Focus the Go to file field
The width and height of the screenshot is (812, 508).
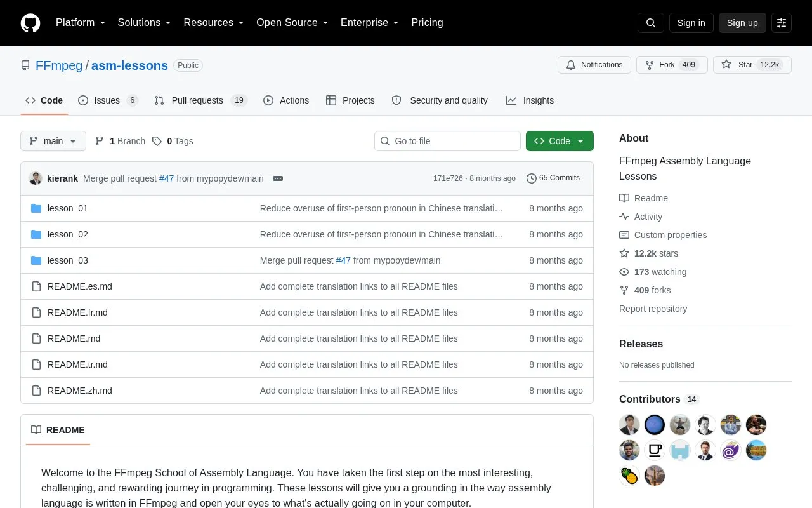tap(447, 141)
